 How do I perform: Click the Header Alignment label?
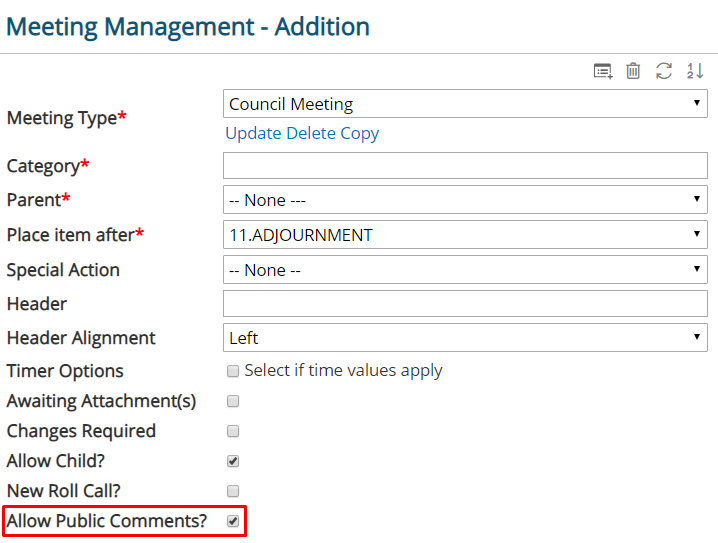pyautogui.click(x=81, y=338)
